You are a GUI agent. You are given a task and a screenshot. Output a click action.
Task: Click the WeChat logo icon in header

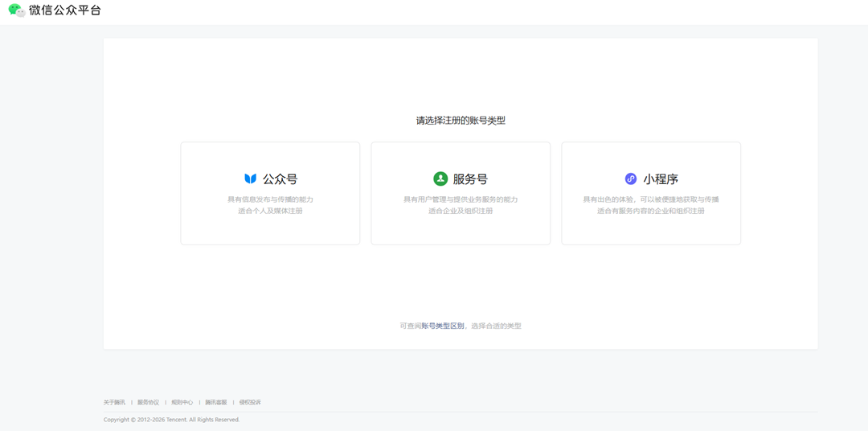(17, 10)
